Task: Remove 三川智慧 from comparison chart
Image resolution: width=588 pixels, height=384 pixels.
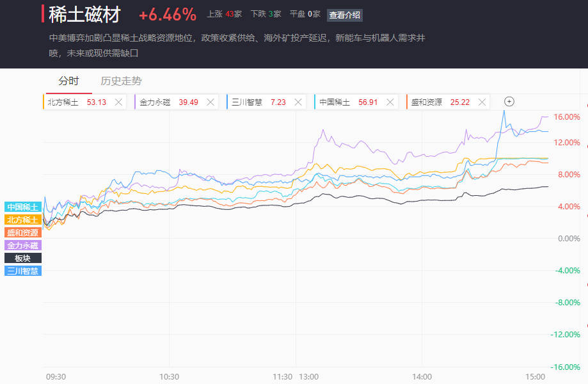Action: [x=299, y=102]
